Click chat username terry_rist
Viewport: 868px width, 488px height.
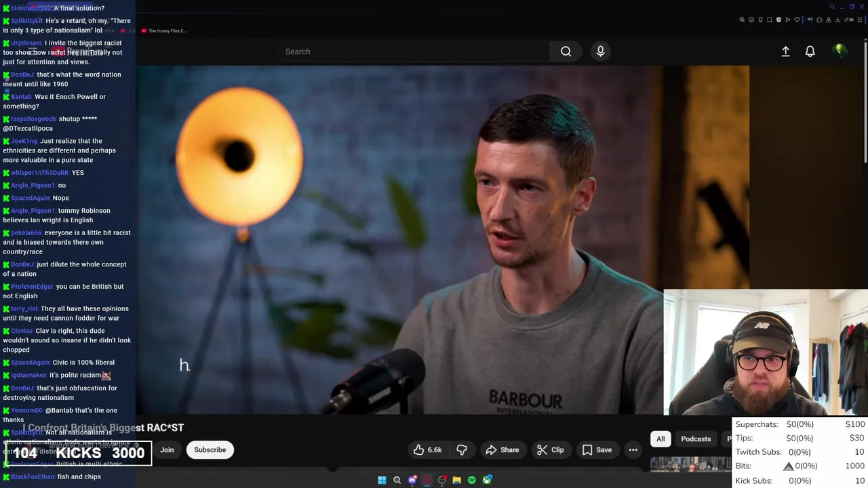24,308
